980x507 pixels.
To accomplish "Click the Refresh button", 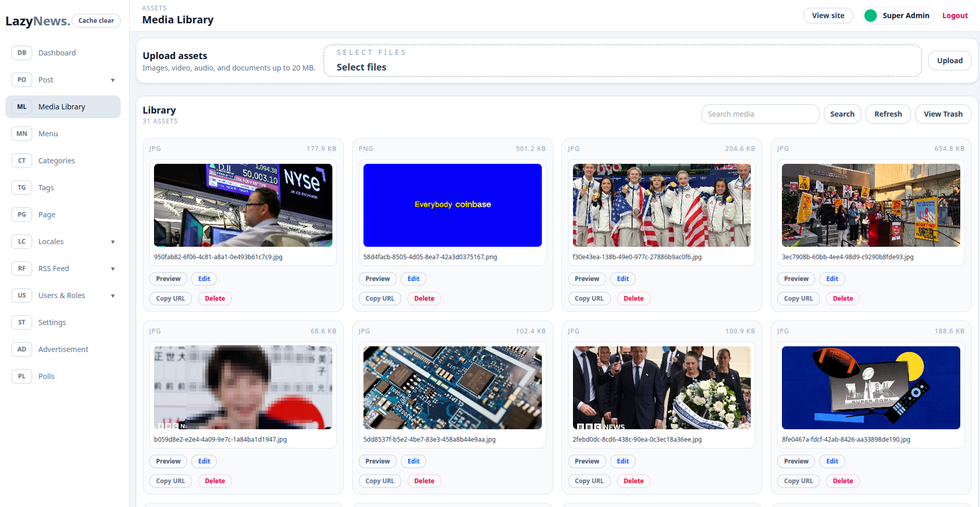I will 888,114.
